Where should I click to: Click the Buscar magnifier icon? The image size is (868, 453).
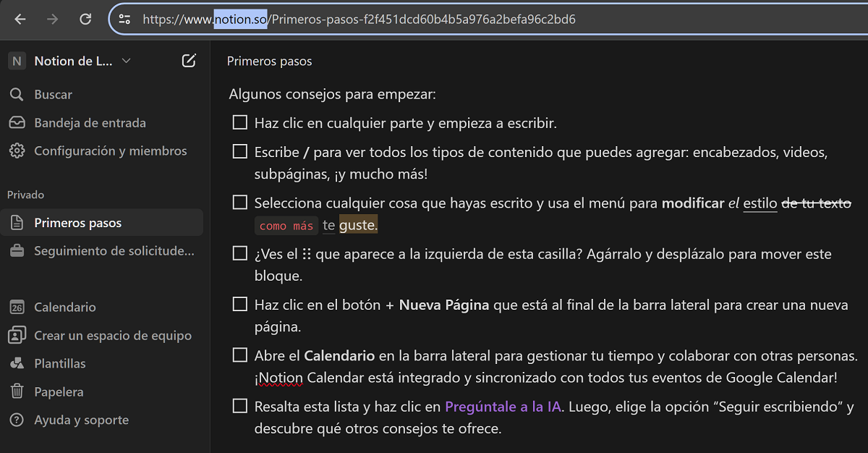tap(17, 94)
